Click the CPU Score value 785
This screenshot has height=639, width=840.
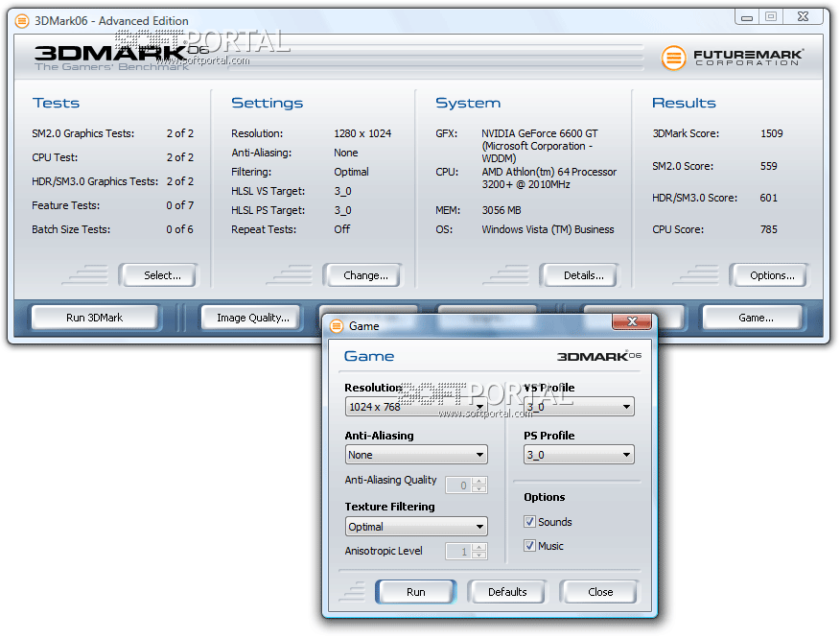tap(768, 229)
